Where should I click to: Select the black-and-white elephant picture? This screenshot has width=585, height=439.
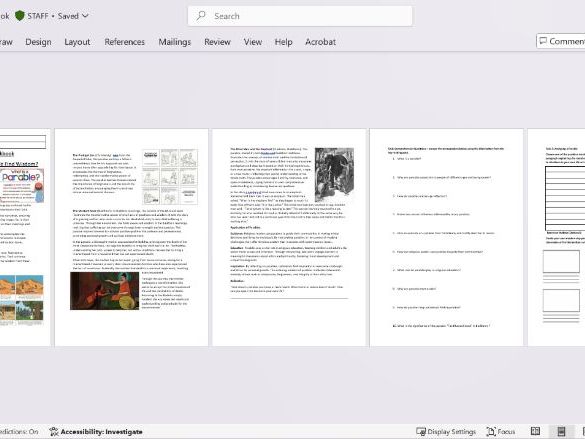pyautogui.click(x=334, y=175)
